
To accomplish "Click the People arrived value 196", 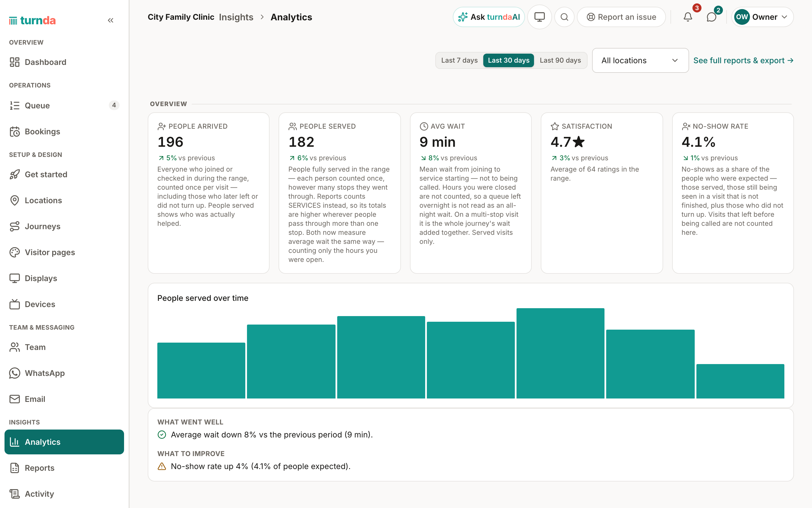I will 171,142.
